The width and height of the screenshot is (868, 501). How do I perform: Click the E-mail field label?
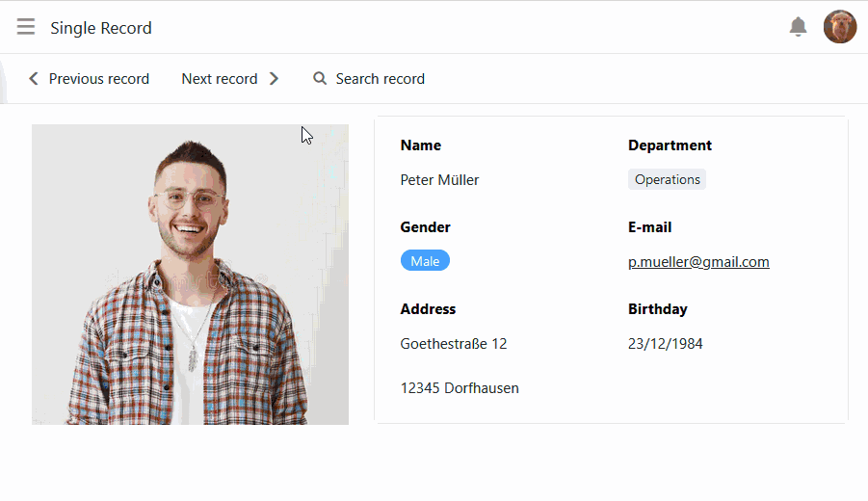649,227
